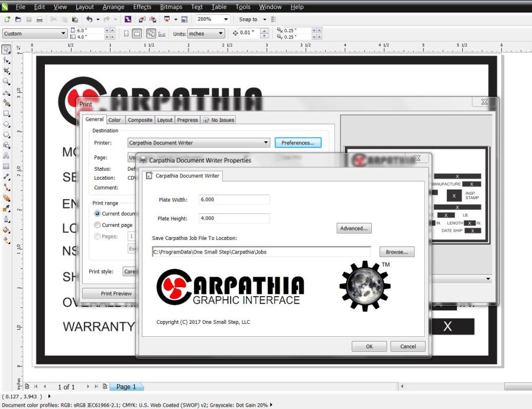The image size is (532, 409).
Task: Click the Print toolbar icon
Action: [40, 20]
